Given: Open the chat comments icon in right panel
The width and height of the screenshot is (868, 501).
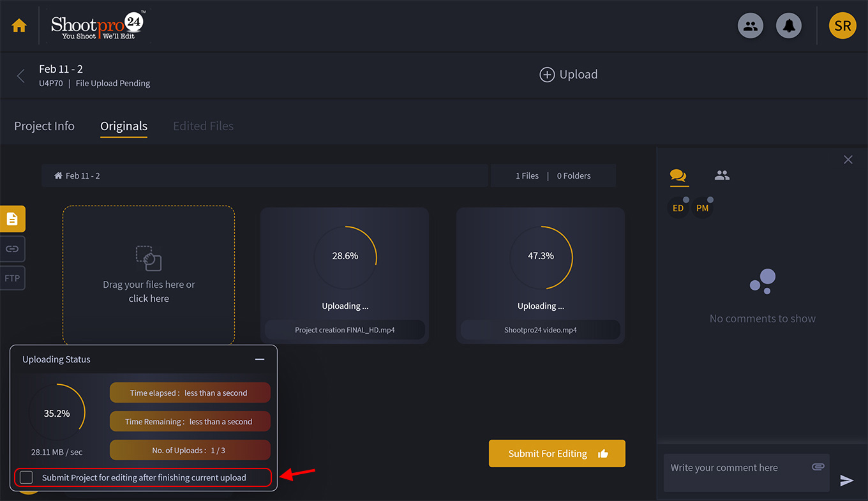Looking at the screenshot, I should coord(678,175).
